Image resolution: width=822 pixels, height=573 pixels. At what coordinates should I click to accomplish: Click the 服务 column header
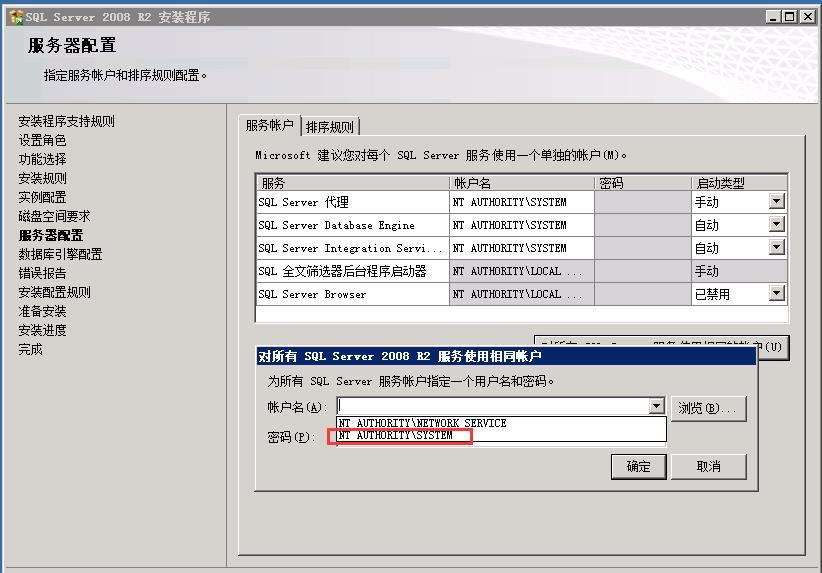(353, 183)
